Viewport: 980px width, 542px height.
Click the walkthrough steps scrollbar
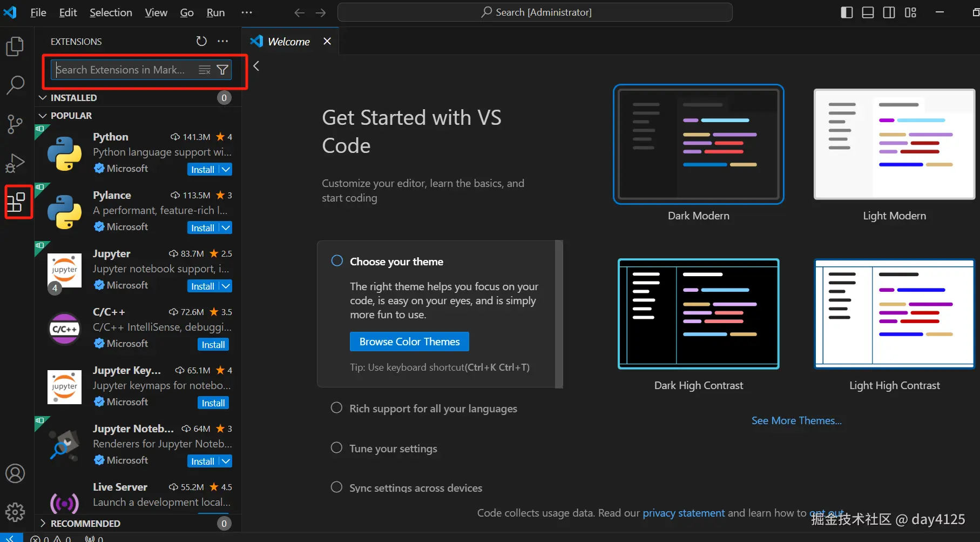pos(559,314)
